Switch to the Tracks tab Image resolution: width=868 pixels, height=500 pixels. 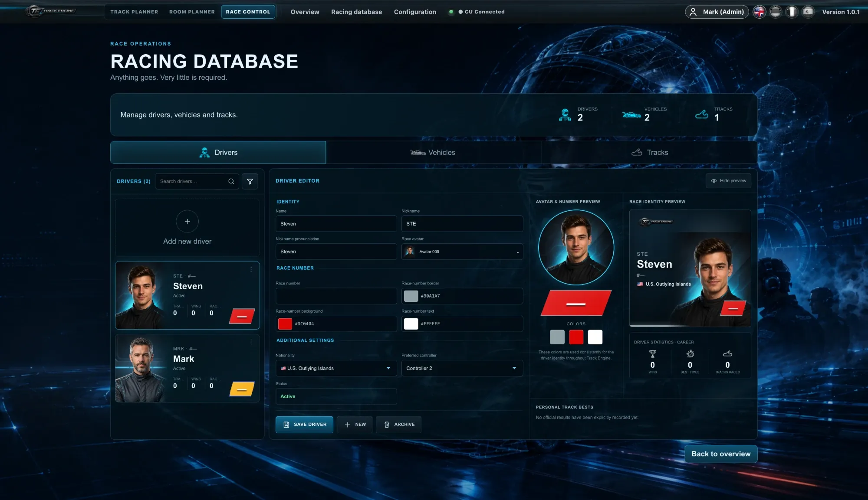pos(650,152)
